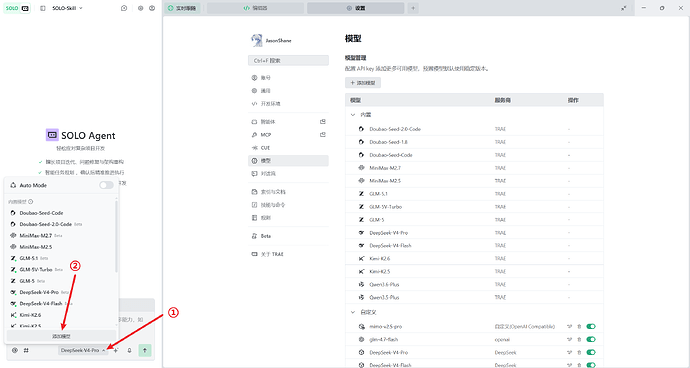Click the Kimi-K2.5 row in the table
Image resolution: width=690 pixels, height=368 pixels.
click(474, 272)
